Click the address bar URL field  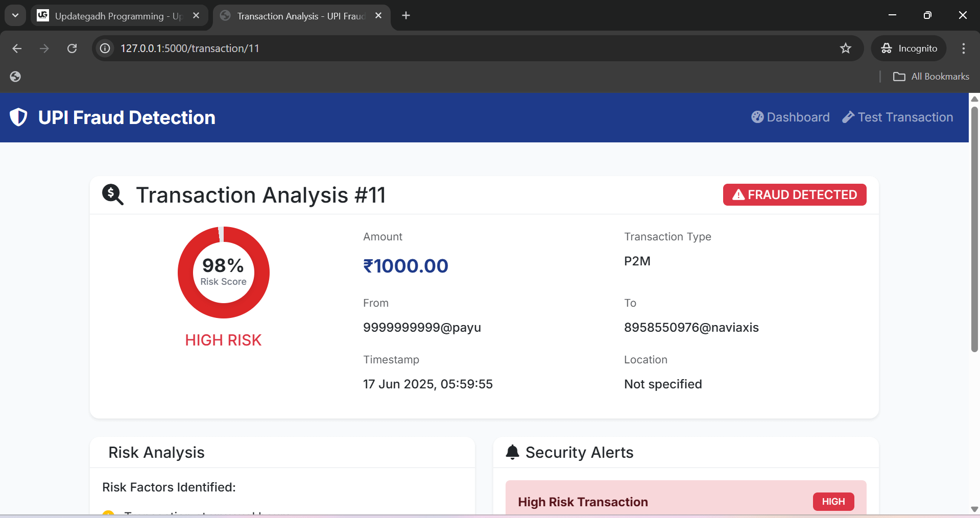coord(460,48)
